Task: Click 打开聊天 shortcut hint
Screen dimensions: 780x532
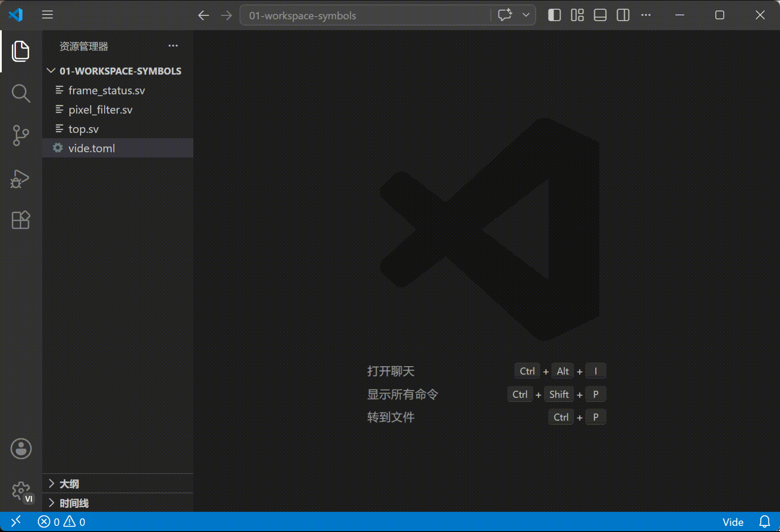Action: coord(391,371)
